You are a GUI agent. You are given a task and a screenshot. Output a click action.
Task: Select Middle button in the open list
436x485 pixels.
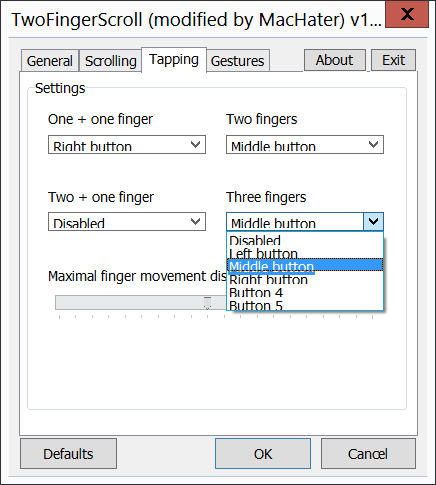click(305, 265)
